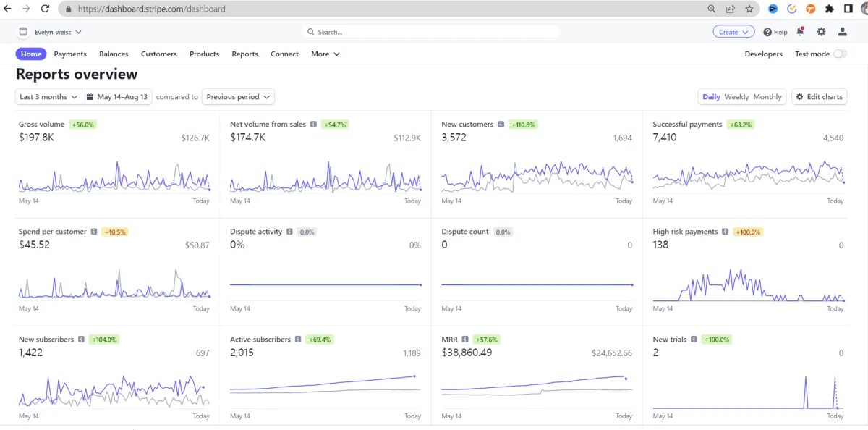Go to the Customers tab
Viewport: 868px width, 430px height.
pos(158,54)
